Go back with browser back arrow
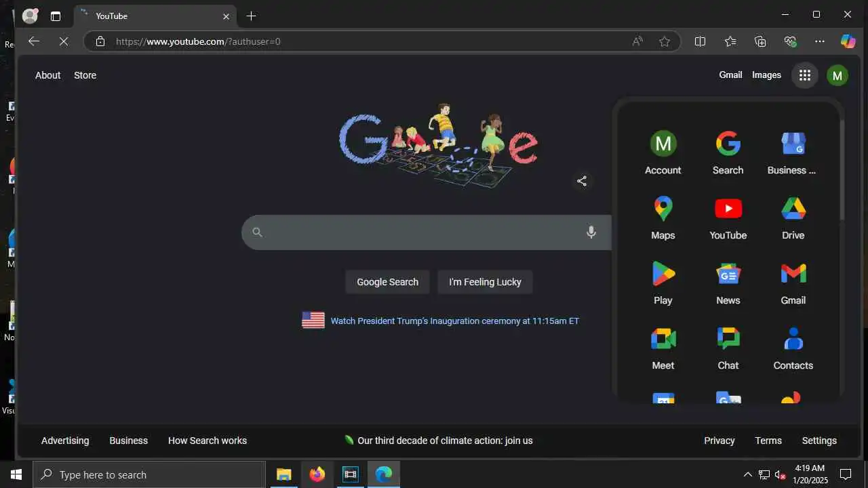The image size is (868, 488). (34, 41)
